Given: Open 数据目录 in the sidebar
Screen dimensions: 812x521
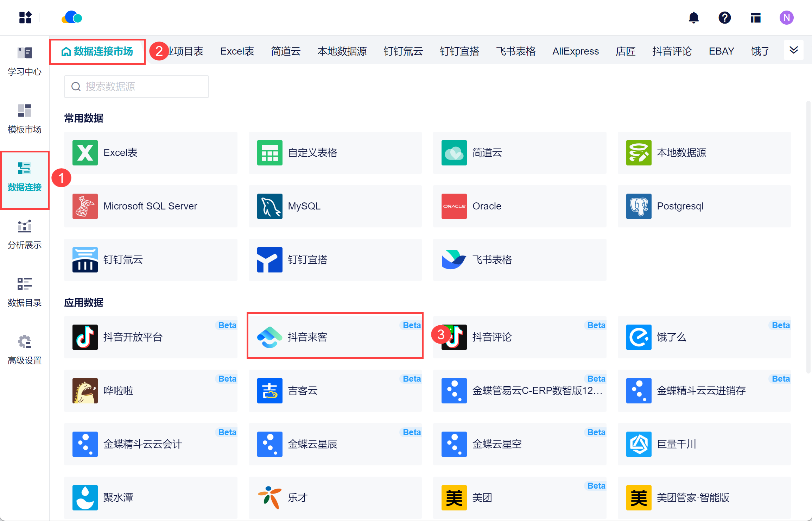Looking at the screenshot, I should tap(25, 292).
